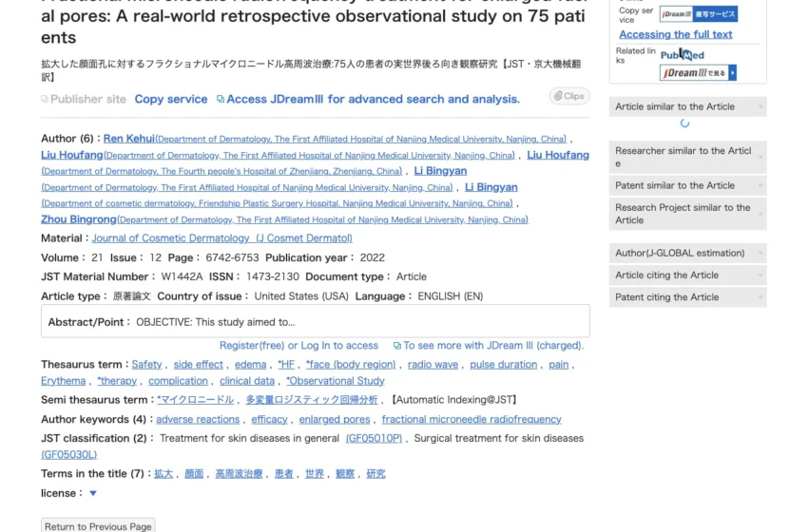
Task: Click author keyword fractional microneedle radiofrequency
Action: [471, 419]
